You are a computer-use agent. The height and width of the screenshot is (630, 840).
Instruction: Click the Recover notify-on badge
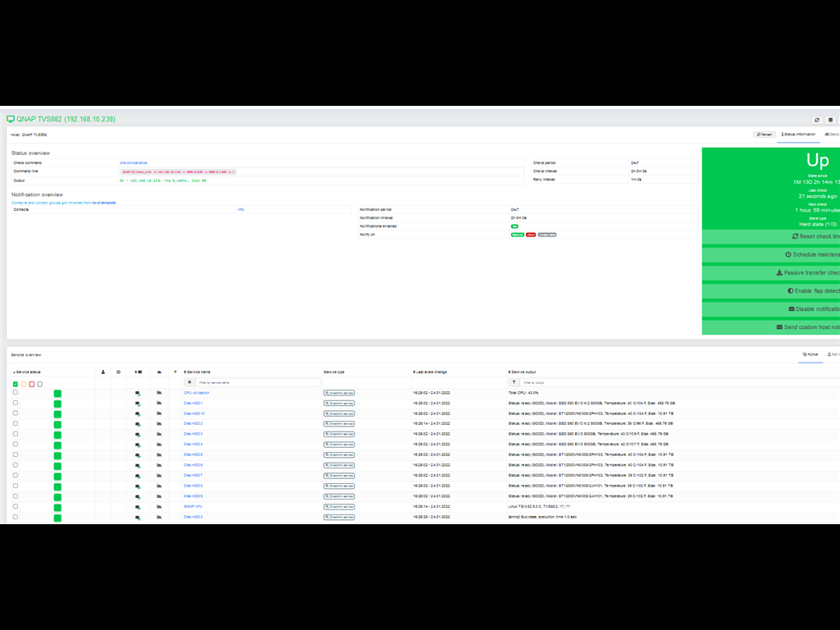[518, 235]
